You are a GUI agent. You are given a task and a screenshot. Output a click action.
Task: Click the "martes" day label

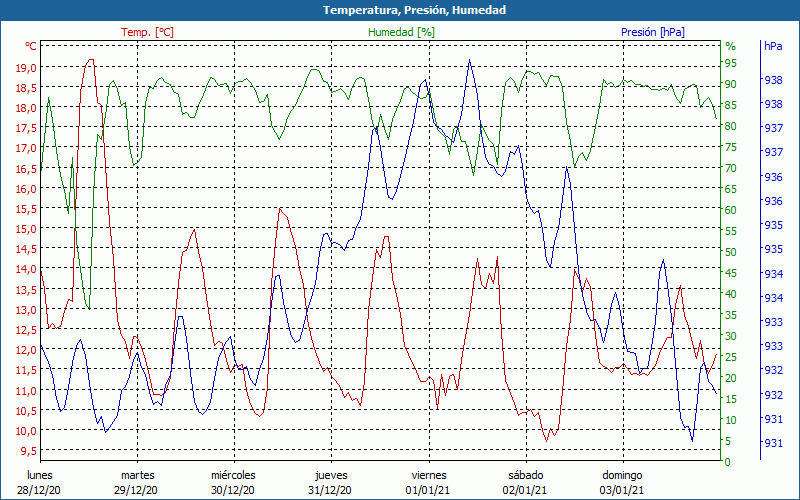137,475
